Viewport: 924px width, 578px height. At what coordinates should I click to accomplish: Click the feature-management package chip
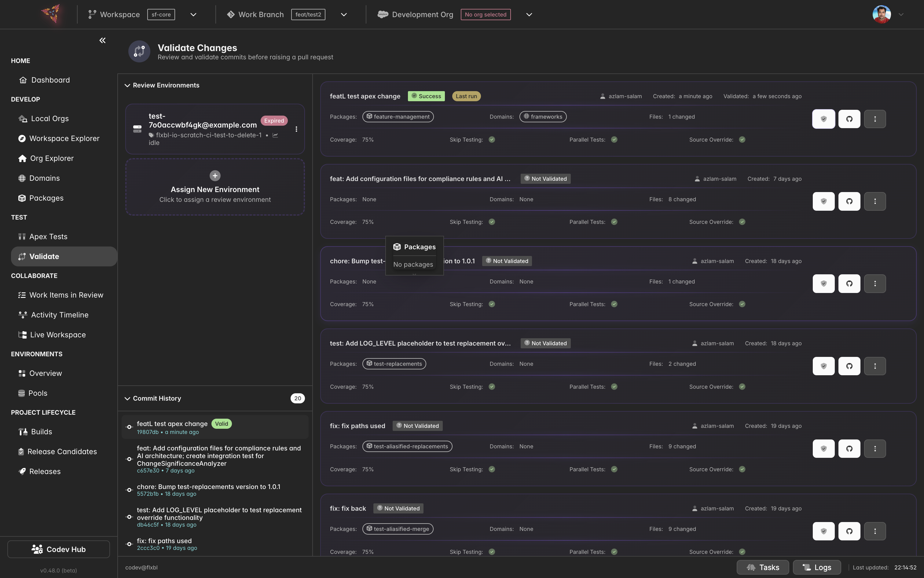tap(398, 117)
